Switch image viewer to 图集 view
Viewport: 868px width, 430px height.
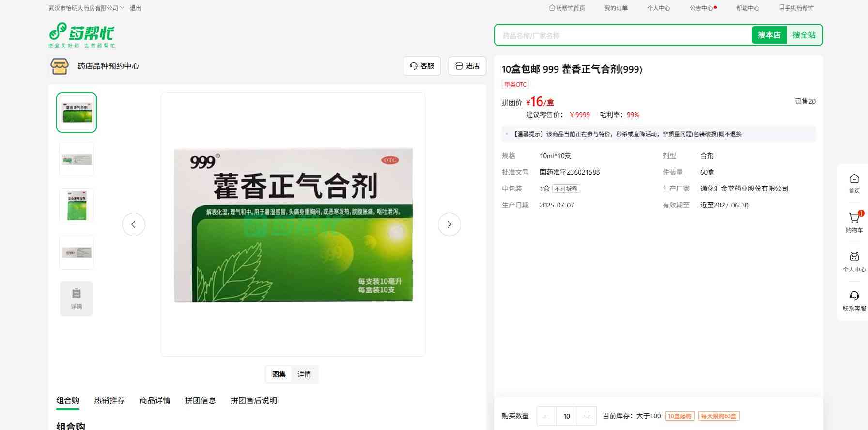[279, 374]
